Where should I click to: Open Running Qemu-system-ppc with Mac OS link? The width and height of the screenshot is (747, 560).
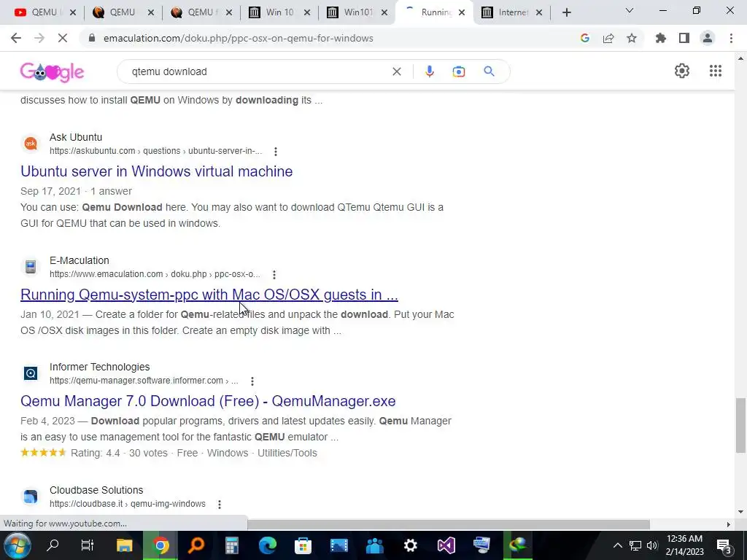pos(209,295)
